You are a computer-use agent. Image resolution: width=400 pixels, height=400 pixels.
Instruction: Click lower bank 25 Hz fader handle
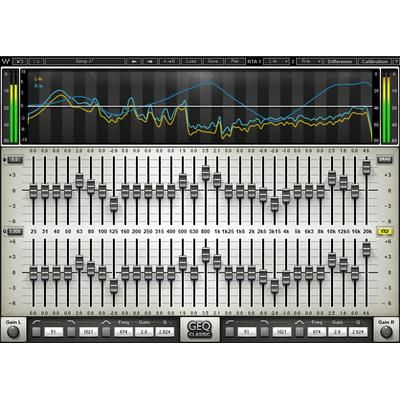[x=33, y=273]
